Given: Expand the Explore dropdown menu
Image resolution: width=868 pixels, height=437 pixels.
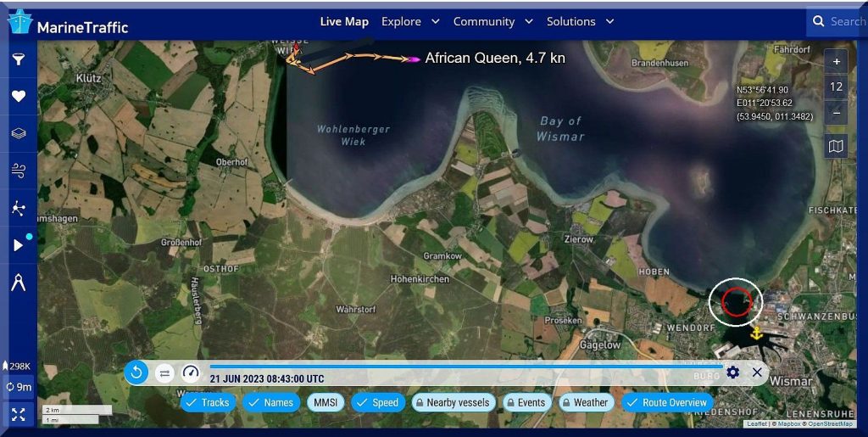Looking at the screenshot, I should click(410, 21).
